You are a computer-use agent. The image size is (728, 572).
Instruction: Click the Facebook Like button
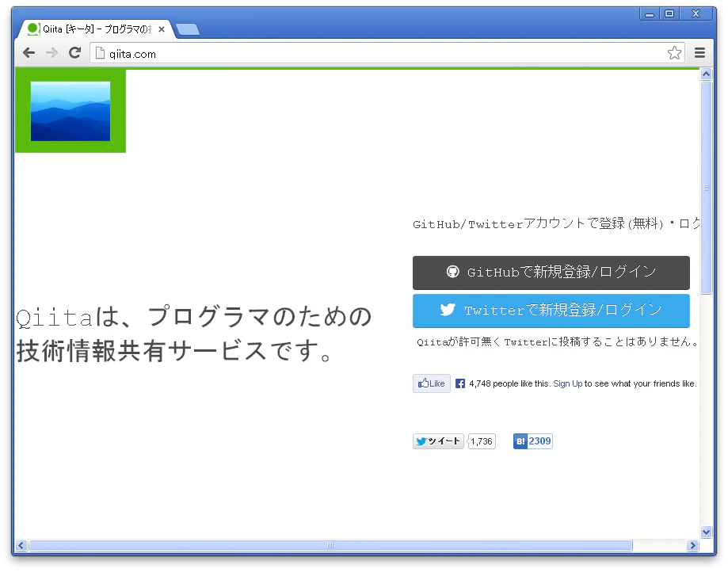tap(431, 383)
